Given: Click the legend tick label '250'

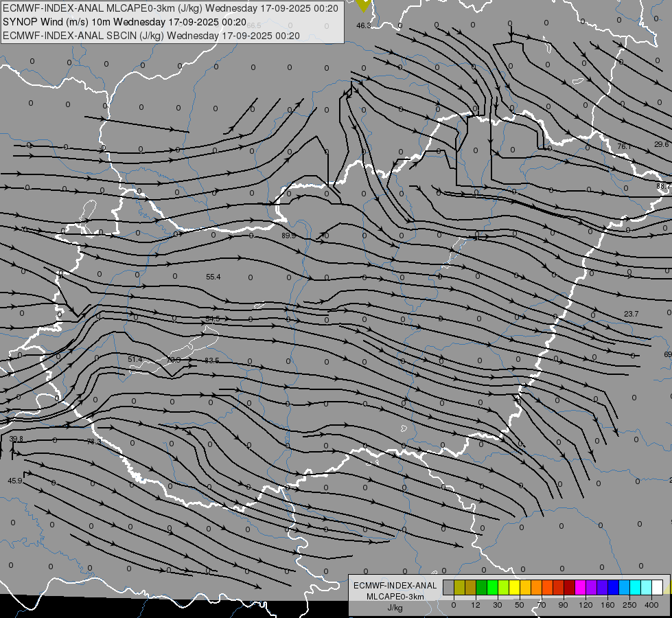Looking at the screenshot, I should (629, 605).
